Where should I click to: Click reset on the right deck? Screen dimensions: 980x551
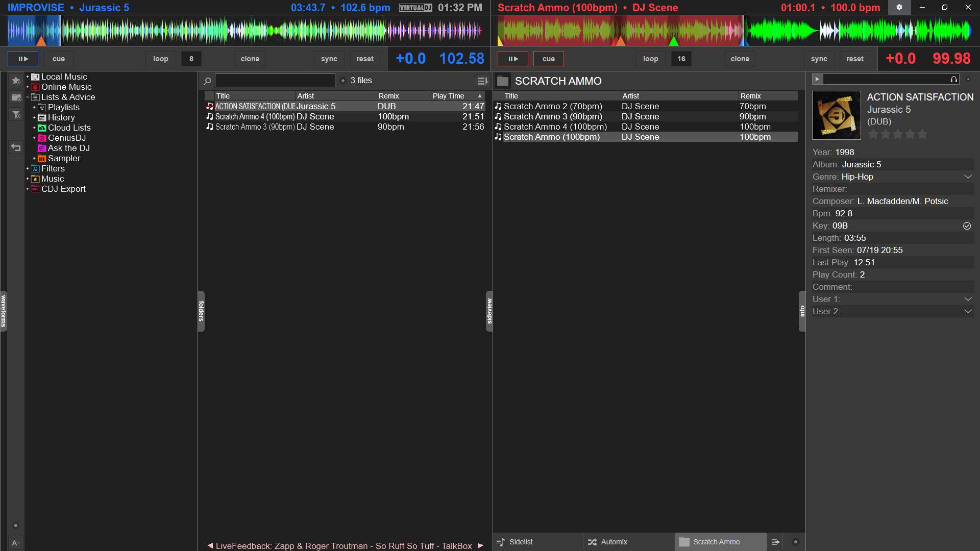pos(855,59)
